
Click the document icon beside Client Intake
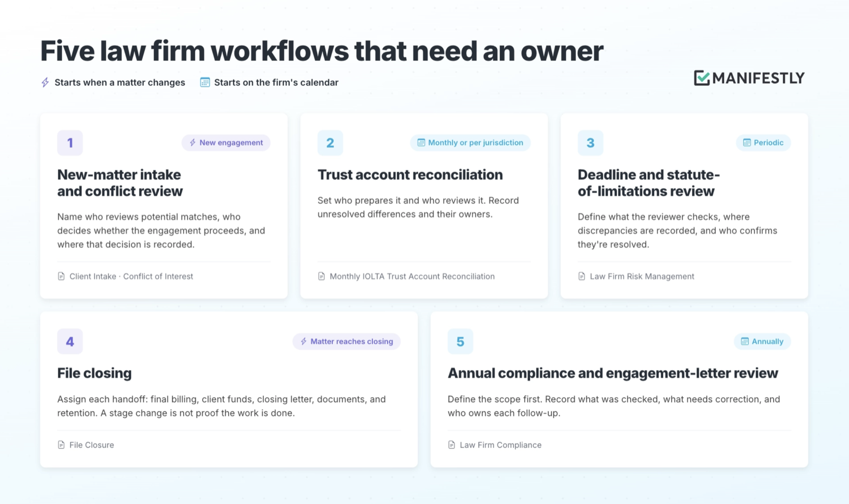61,276
